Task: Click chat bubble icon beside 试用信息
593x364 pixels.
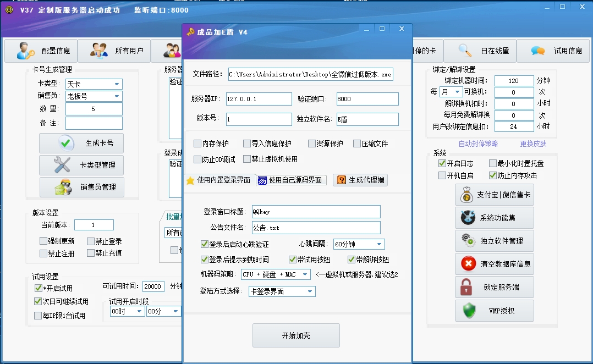Action: 538,51
